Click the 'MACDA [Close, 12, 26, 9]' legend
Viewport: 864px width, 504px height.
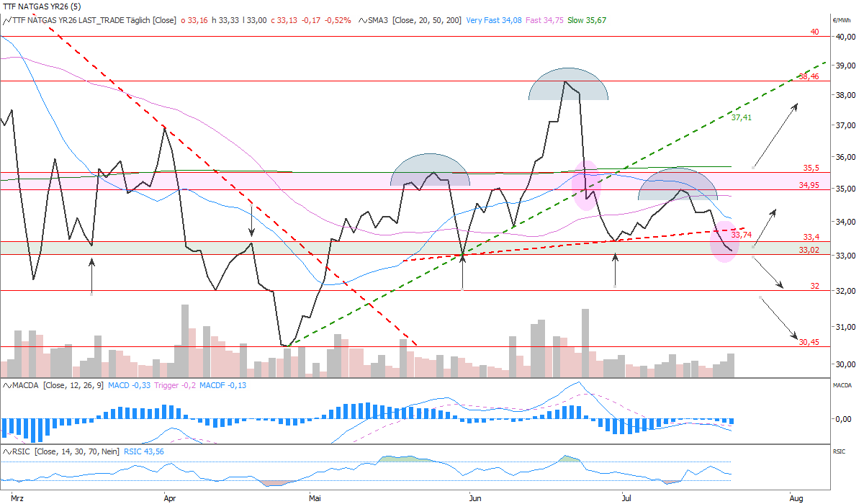click(58, 386)
